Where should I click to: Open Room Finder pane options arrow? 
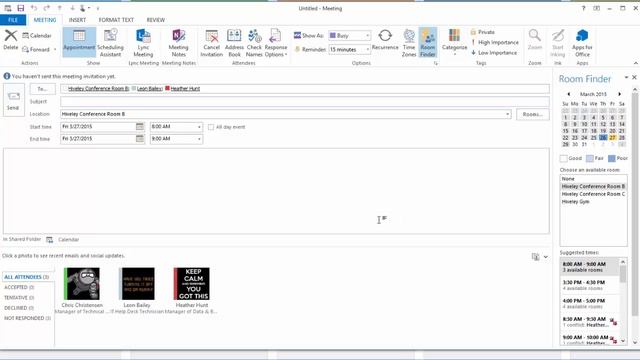(x=626, y=77)
